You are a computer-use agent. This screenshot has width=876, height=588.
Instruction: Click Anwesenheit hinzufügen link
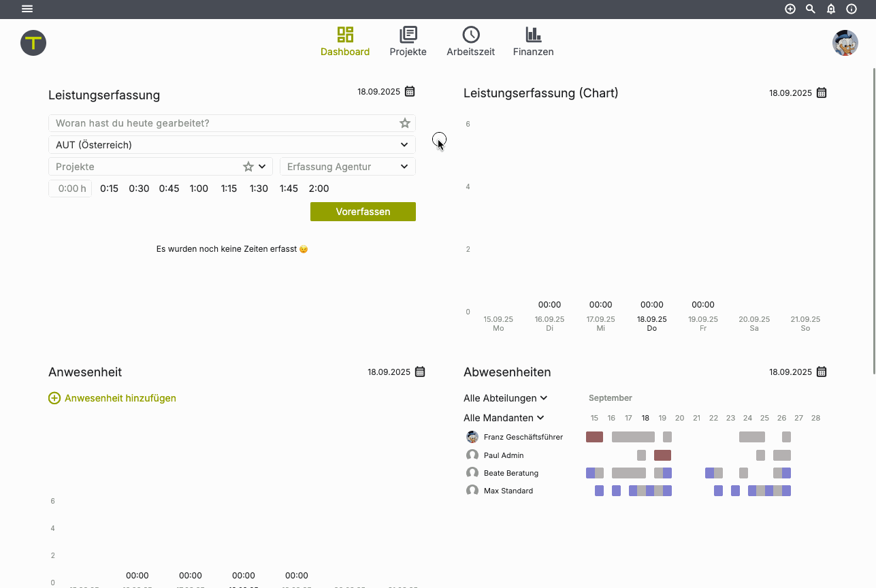(112, 398)
